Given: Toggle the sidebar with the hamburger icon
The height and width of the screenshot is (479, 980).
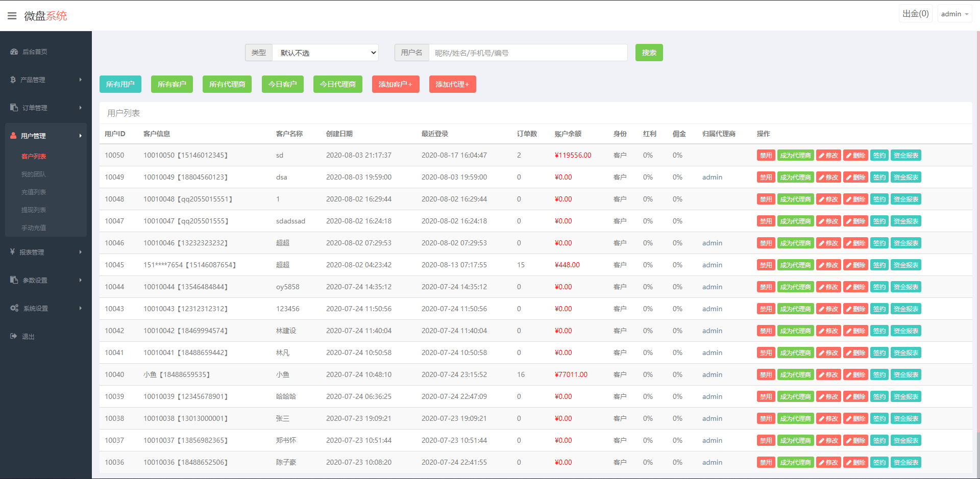Looking at the screenshot, I should click(12, 15).
